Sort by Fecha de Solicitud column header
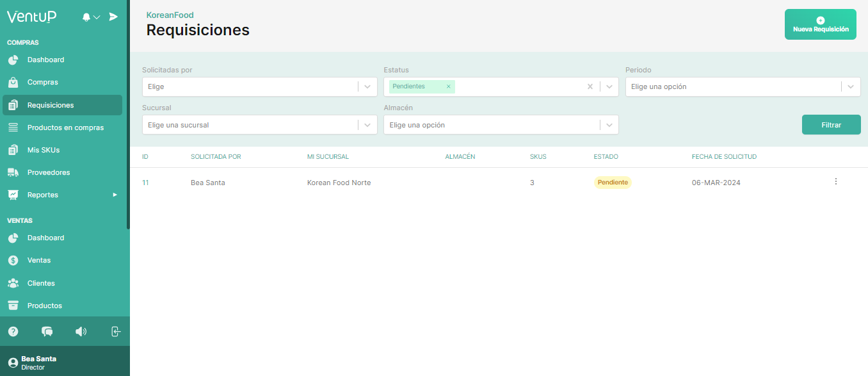 tap(724, 157)
